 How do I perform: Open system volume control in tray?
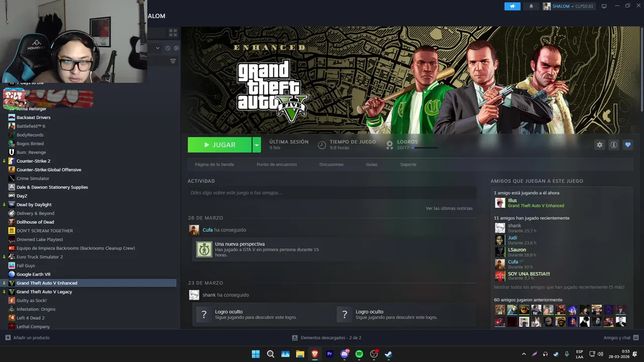point(600,354)
